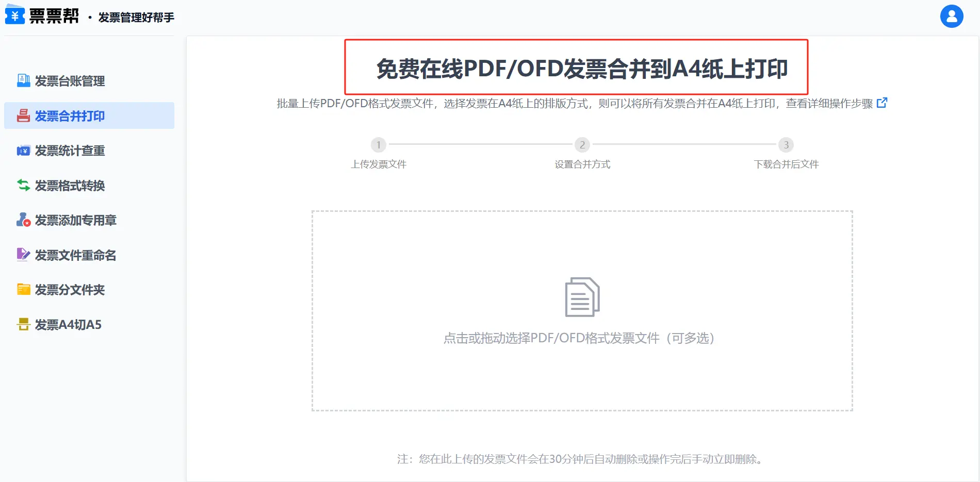Click the yellow folder 发票分文件夹 icon

pos(23,290)
